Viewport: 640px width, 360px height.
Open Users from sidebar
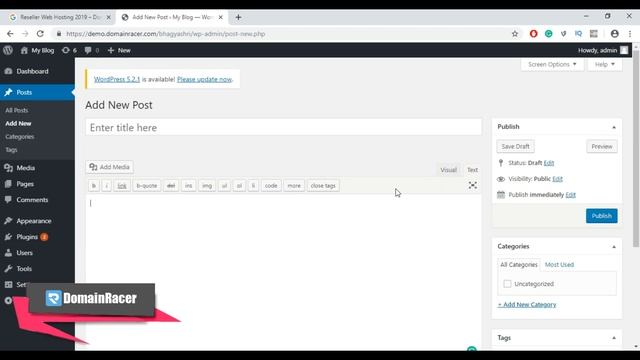[24, 253]
